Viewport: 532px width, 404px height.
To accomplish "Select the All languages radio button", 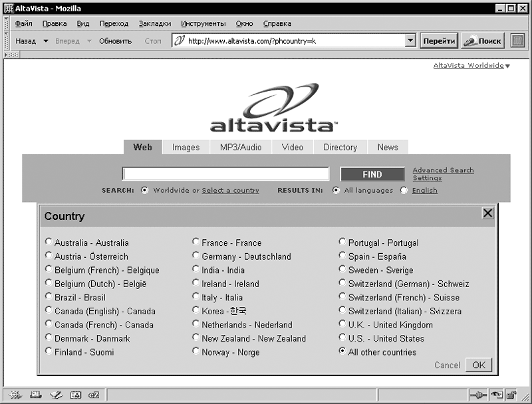I will coord(336,190).
